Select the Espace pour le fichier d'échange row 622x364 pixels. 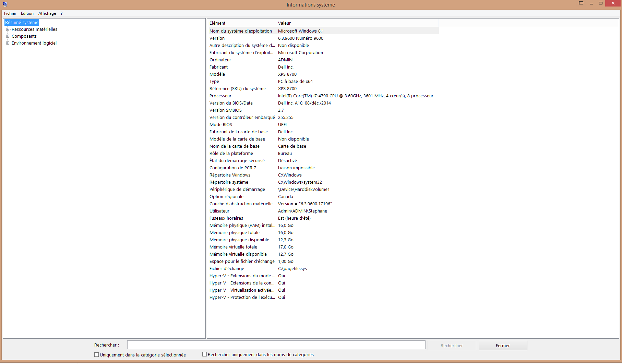click(x=323, y=262)
